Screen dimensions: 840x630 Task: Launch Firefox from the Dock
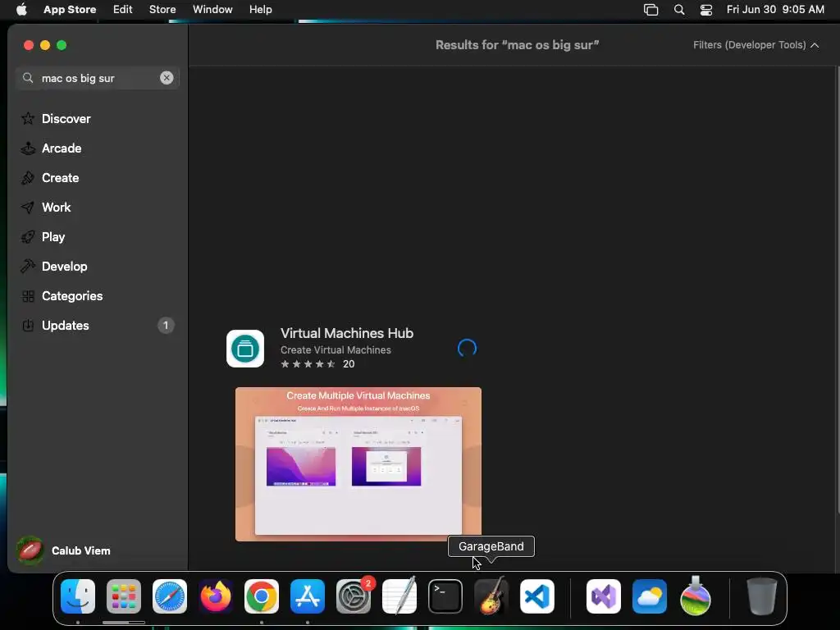tap(216, 596)
